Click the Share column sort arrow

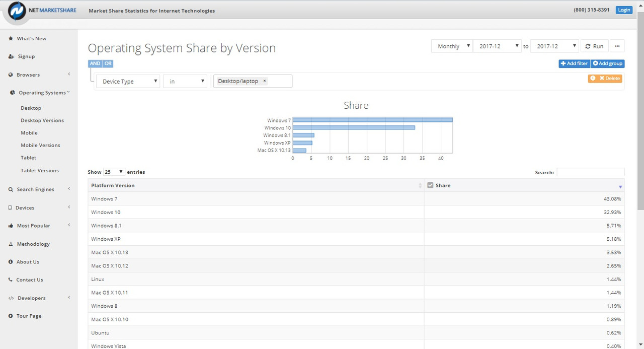620,187
